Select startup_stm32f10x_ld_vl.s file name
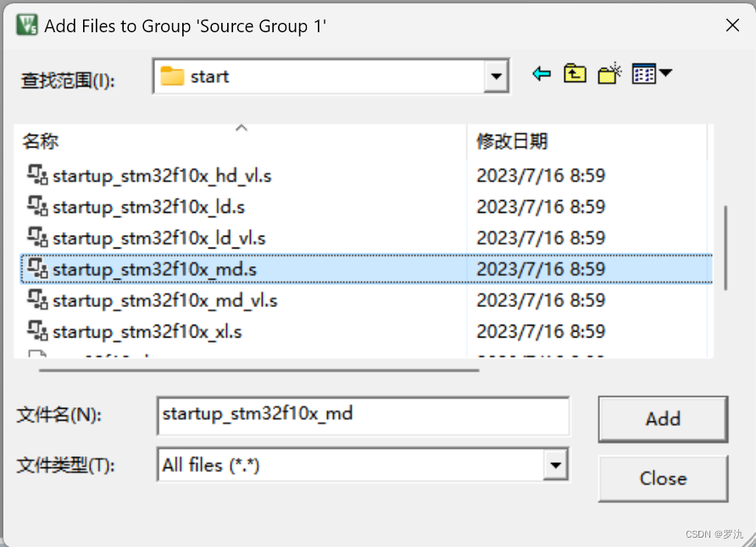The height and width of the screenshot is (547, 756). (159, 238)
